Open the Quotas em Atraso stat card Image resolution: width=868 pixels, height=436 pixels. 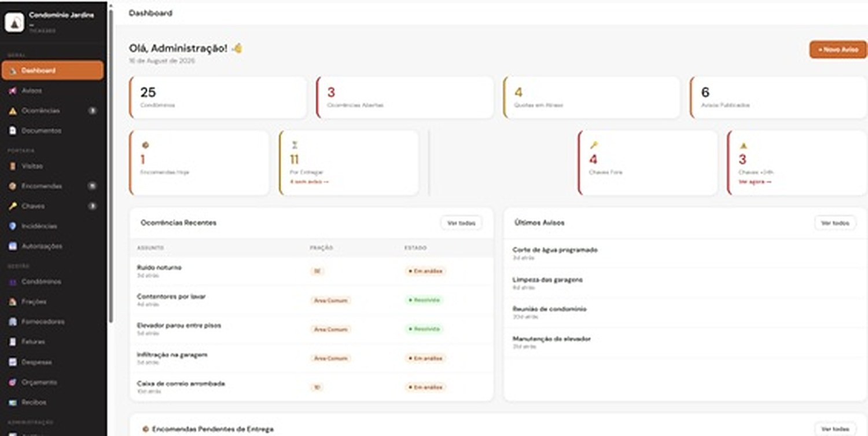pos(591,98)
